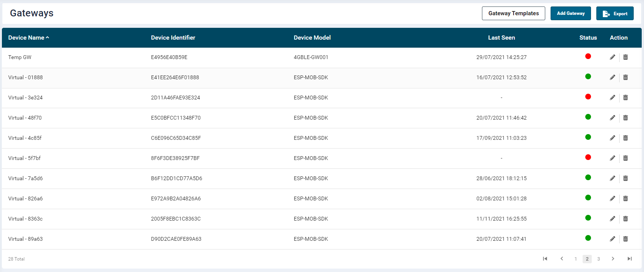Switch to page 1
The width and height of the screenshot is (644, 272).
[575, 259]
